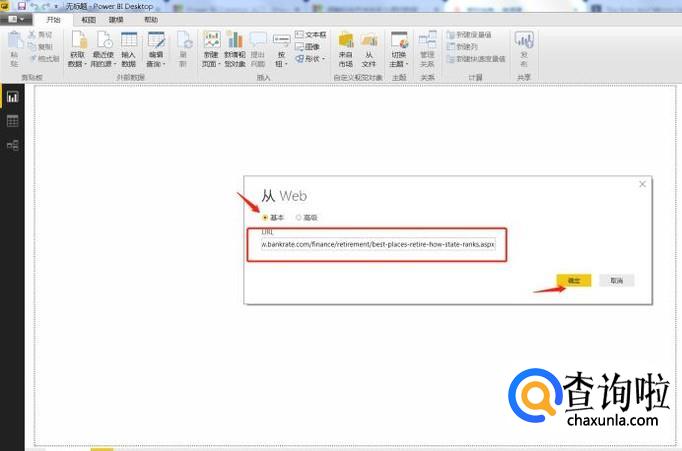Click New Measure (新建度量值)

click(469, 35)
